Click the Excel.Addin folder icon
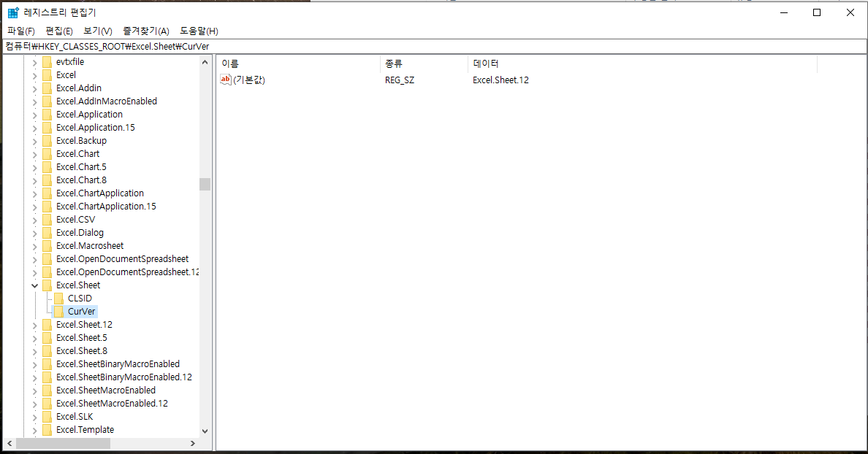 [47, 88]
